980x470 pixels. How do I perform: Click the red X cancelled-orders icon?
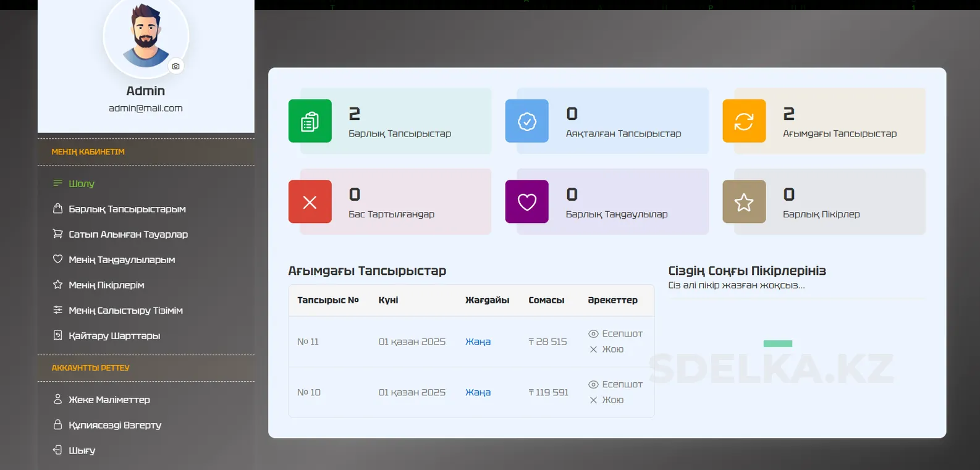tap(310, 201)
